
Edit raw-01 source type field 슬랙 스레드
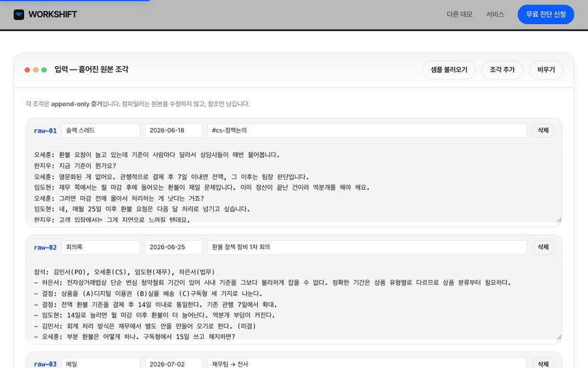pyautogui.click(x=100, y=130)
